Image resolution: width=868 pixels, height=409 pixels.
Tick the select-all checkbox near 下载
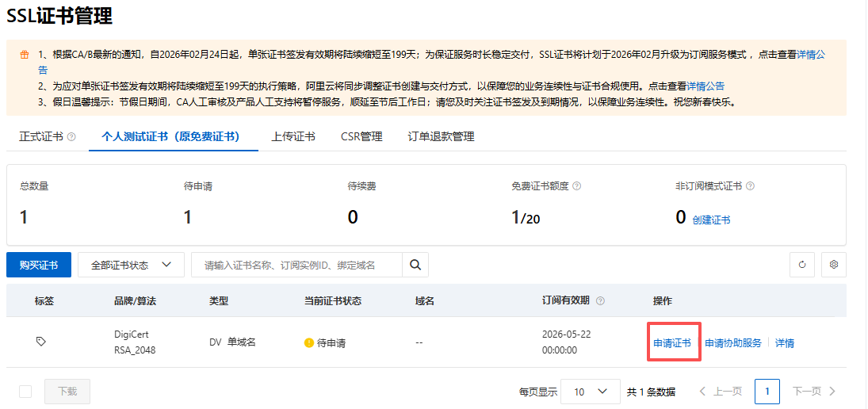tap(25, 392)
